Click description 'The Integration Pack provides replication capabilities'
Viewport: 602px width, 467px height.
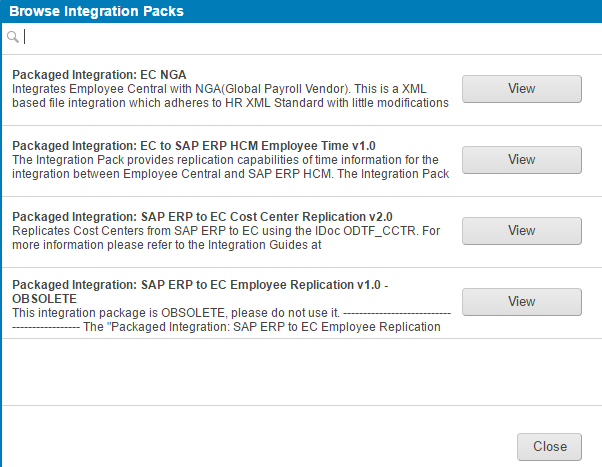point(230,167)
